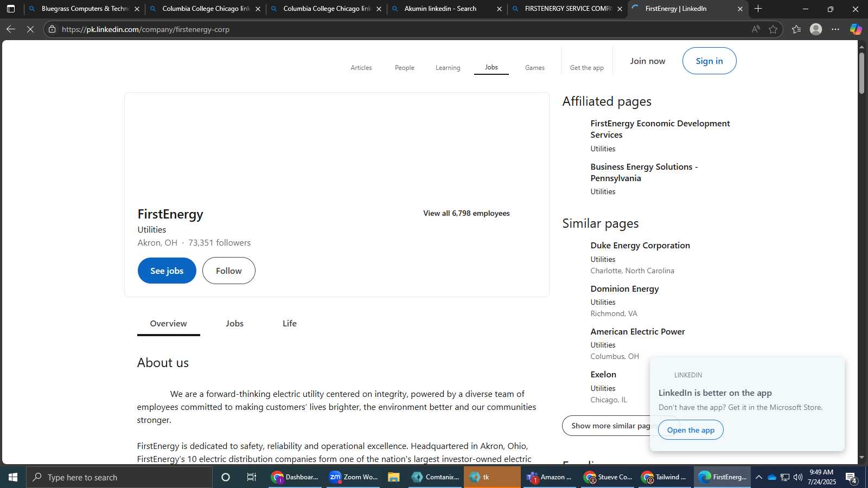Go back to the previous page

click(11, 29)
